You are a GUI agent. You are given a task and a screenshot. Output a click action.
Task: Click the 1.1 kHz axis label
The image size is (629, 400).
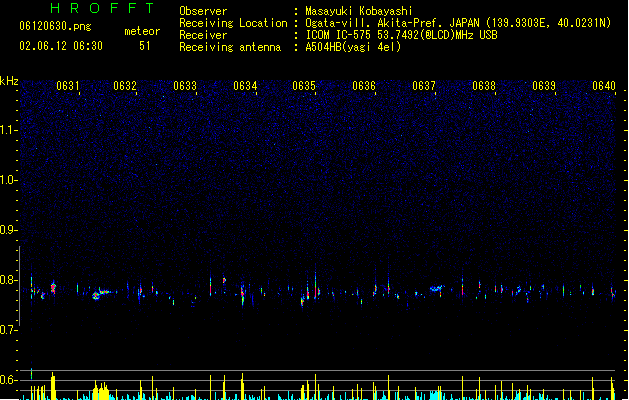pos(8,130)
